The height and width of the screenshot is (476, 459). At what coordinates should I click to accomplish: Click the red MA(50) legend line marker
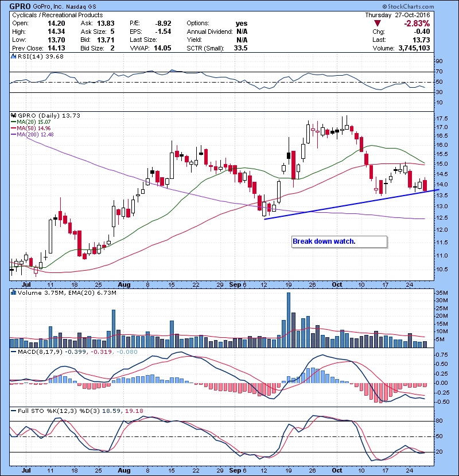(x=13, y=128)
